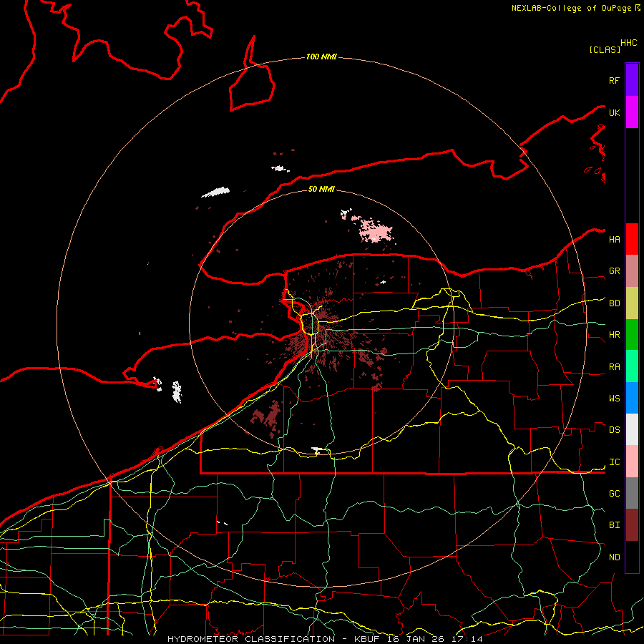
Task: Click the HA legend label
Action: [614, 239]
